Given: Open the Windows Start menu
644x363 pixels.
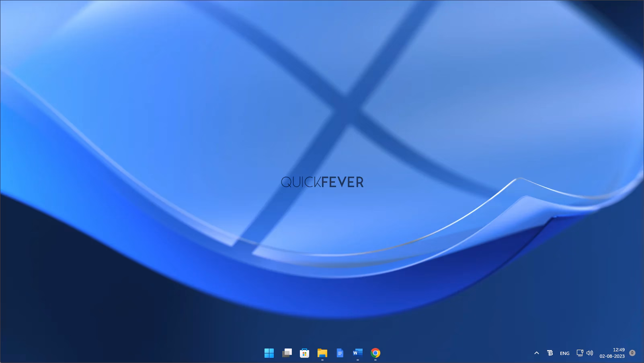Looking at the screenshot, I should click(x=269, y=353).
